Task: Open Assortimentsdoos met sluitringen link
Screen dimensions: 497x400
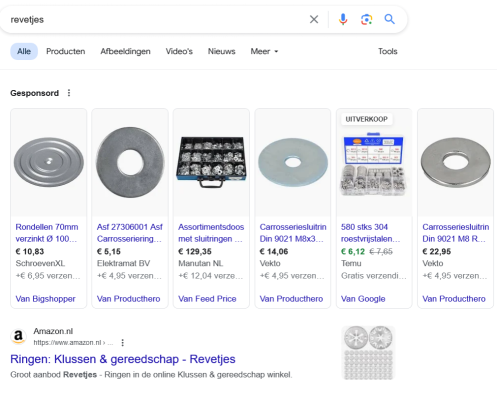Action: pos(211,233)
